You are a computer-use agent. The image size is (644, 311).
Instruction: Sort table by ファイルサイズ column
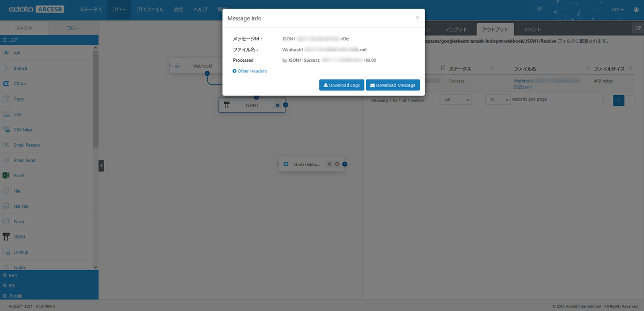tap(609, 69)
